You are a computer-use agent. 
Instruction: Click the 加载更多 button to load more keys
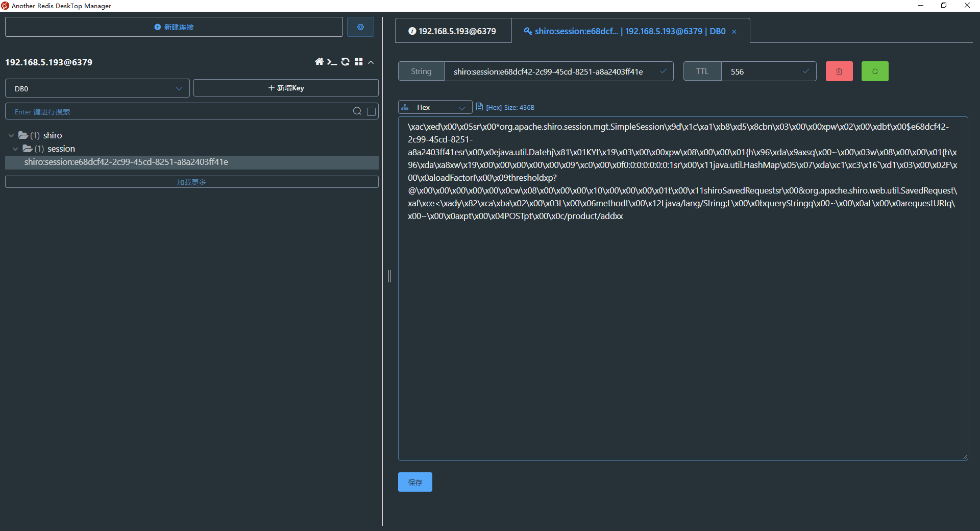click(x=191, y=181)
